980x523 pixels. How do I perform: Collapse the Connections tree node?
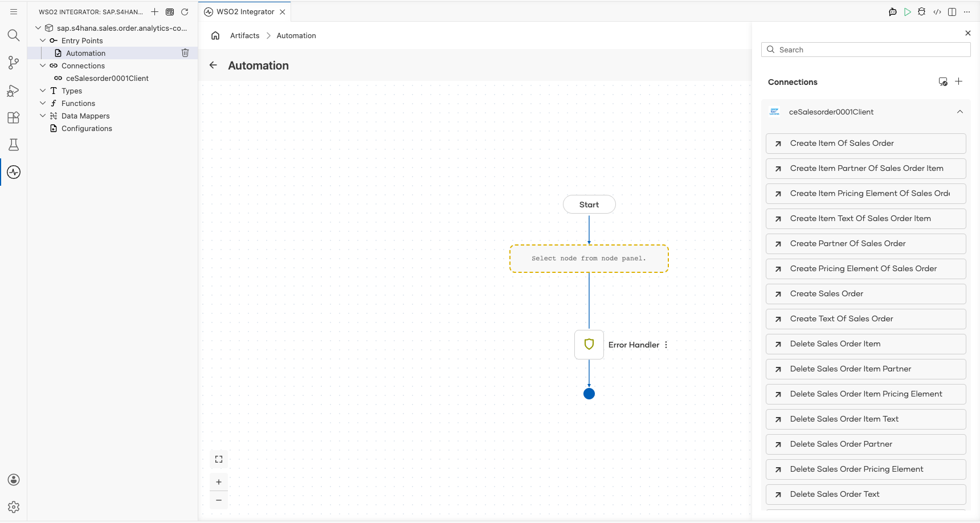tap(43, 66)
